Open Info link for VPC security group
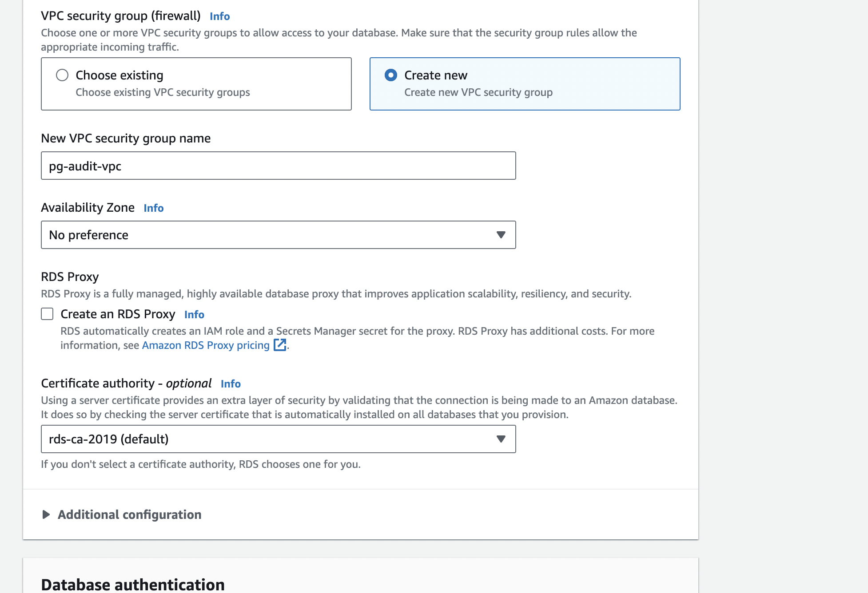Screen dimensions: 868x593 pos(219,16)
